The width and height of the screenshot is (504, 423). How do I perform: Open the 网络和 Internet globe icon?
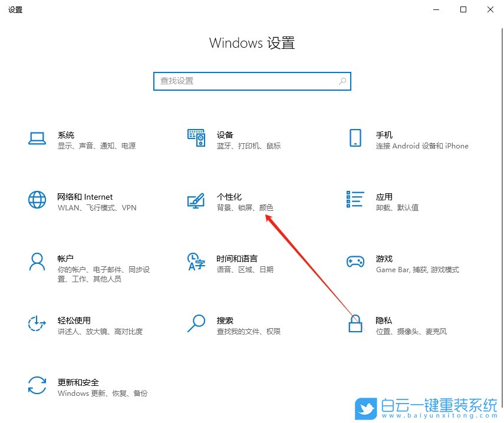pyautogui.click(x=37, y=200)
